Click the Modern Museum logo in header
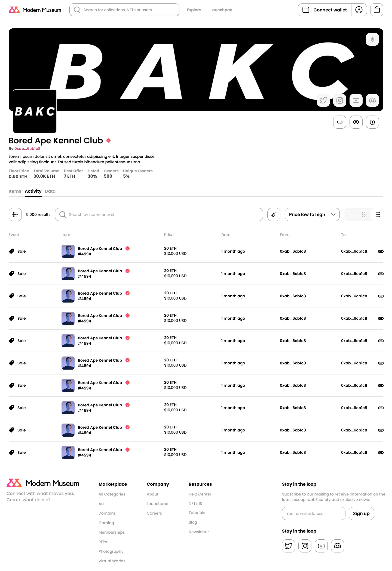The image size is (392, 571). [35, 10]
